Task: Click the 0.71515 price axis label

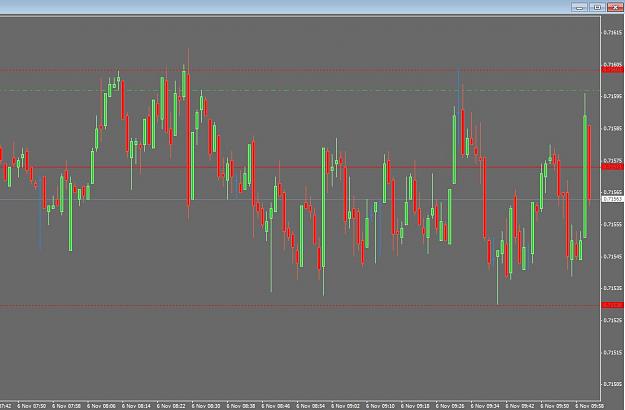Action: pyautogui.click(x=613, y=353)
